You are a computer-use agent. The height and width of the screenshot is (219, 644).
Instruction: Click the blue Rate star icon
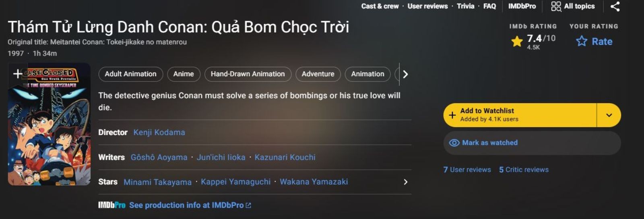(x=582, y=41)
